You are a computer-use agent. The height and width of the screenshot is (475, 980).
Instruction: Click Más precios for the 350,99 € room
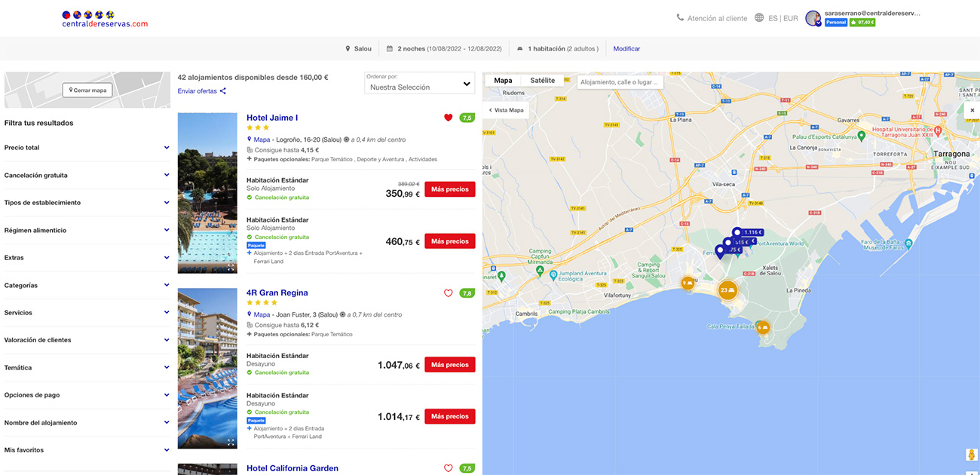coord(450,189)
